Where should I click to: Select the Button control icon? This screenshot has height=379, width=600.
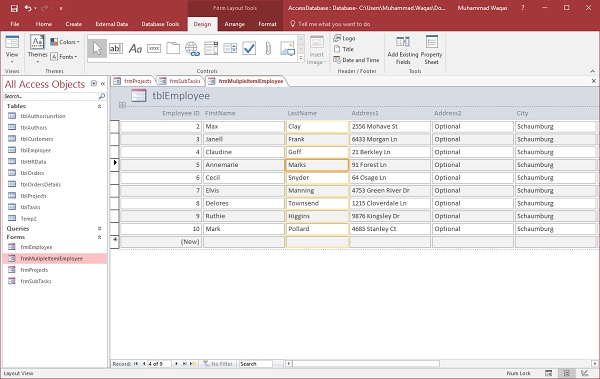click(154, 49)
